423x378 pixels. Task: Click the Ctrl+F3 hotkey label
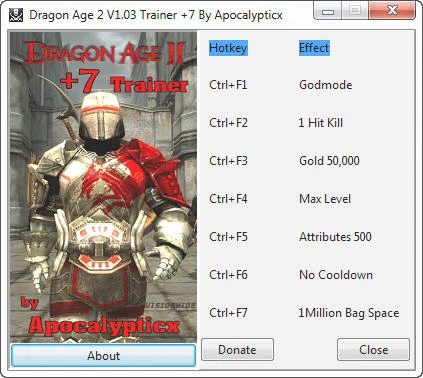[229, 161]
